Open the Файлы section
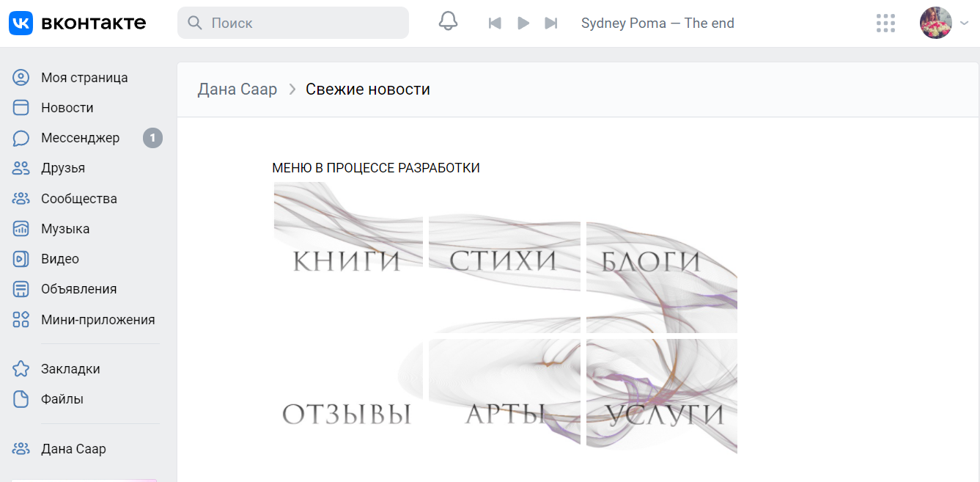 62,399
